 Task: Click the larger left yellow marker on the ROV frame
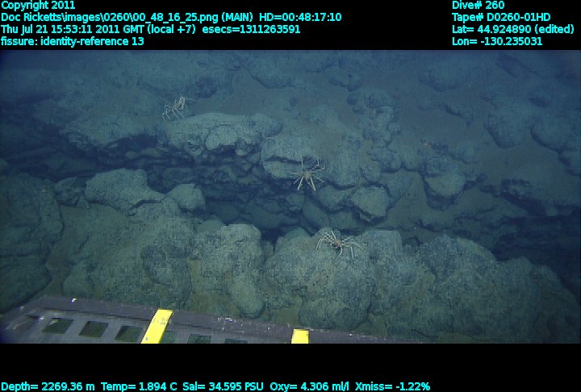tap(157, 326)
